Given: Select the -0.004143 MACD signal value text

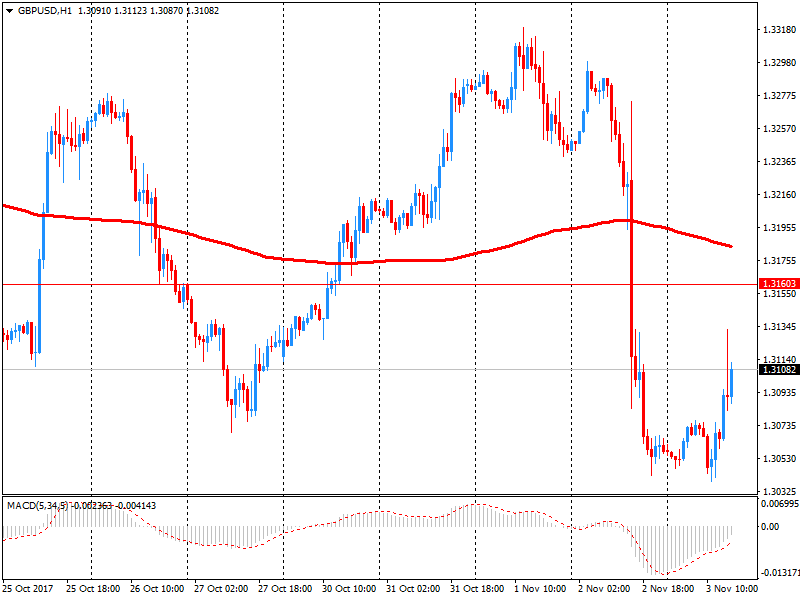Looking at the screenshot, I should [x=135, y=506].
